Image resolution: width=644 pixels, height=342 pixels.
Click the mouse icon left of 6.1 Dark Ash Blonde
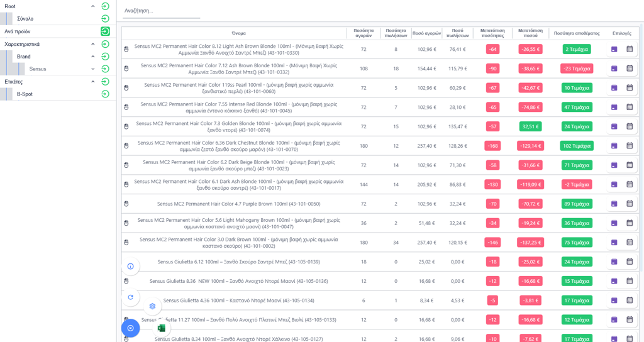[x=126, y=184]
